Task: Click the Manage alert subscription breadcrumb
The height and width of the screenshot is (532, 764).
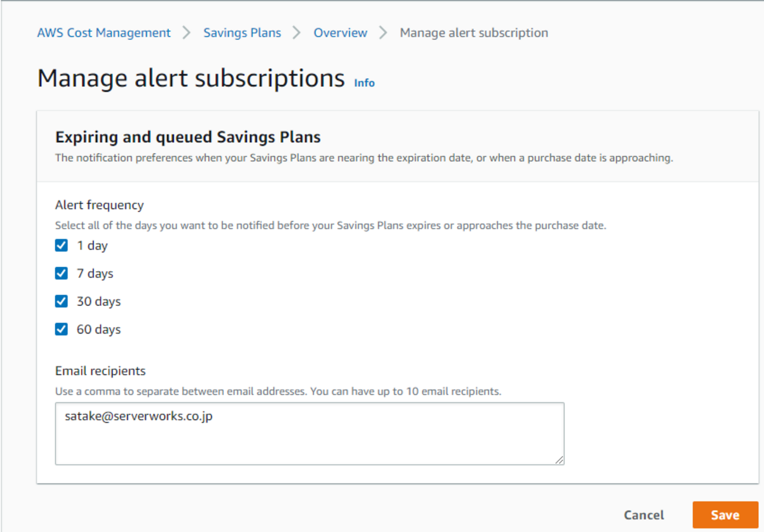Action: tap(474, 33)
